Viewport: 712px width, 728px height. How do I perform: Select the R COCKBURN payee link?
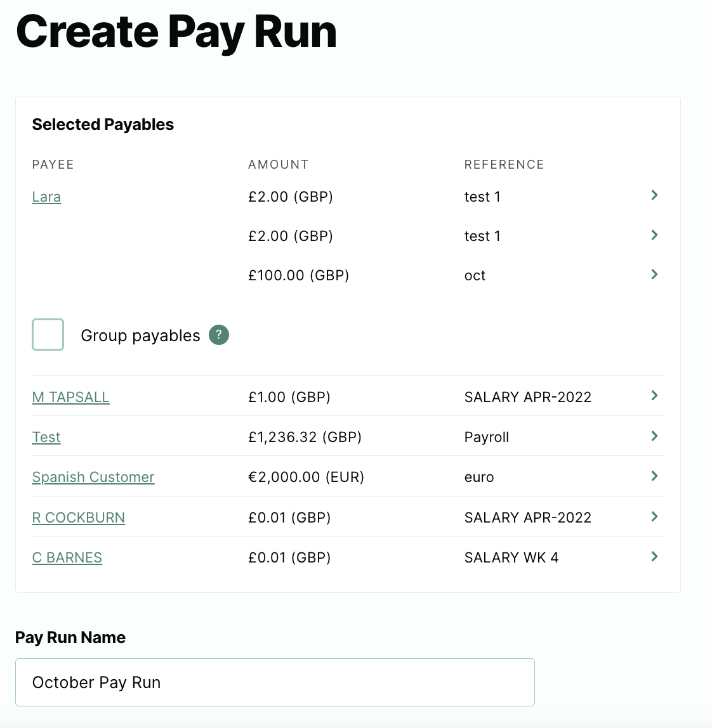78,517
